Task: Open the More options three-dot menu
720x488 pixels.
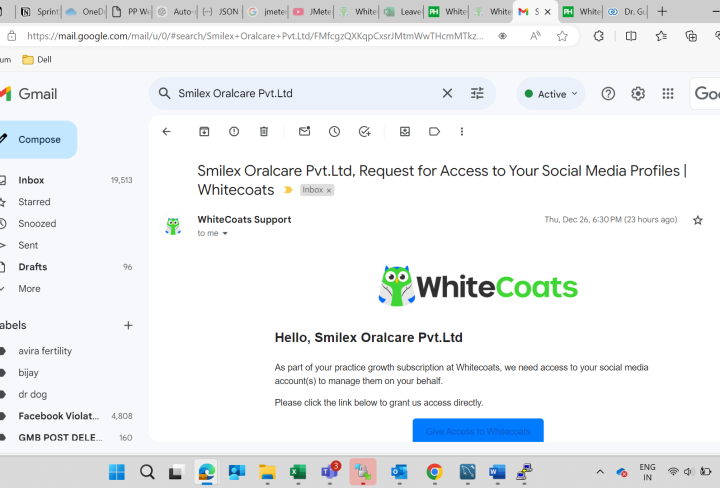Action: pyautogui.click(x=461, y=132)
